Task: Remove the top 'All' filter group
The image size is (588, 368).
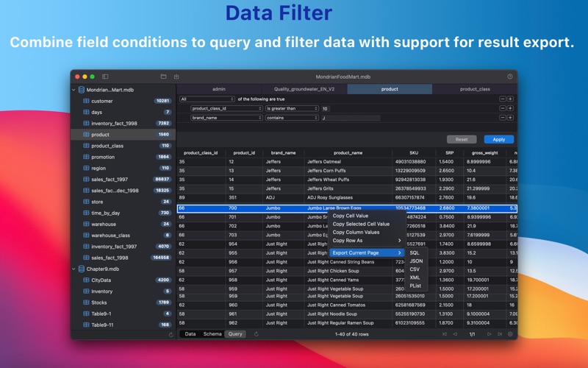Action: [503, 99]
